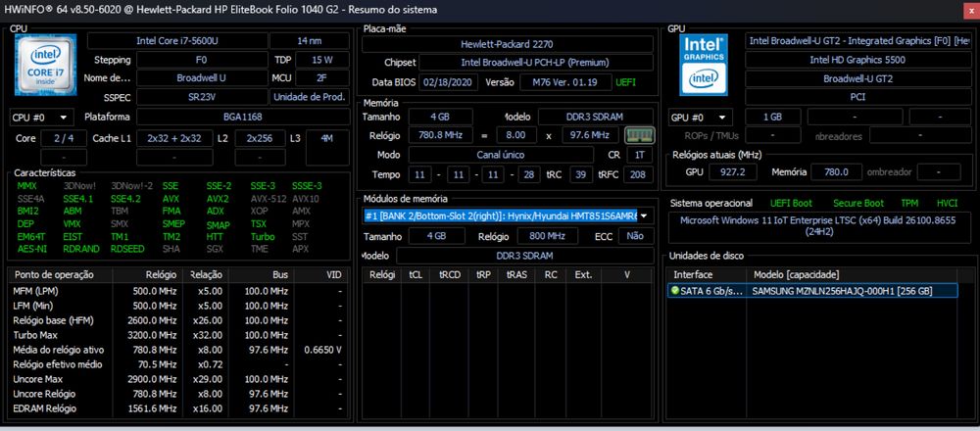Click the RDRAND feature flag
Viewport: 980px width, 431px height.
80,249
